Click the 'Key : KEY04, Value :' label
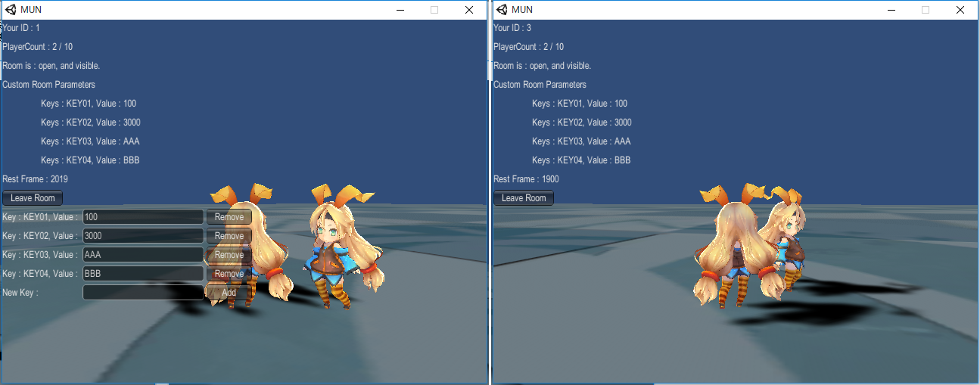The image size is (980, 385). pos(40,274)
